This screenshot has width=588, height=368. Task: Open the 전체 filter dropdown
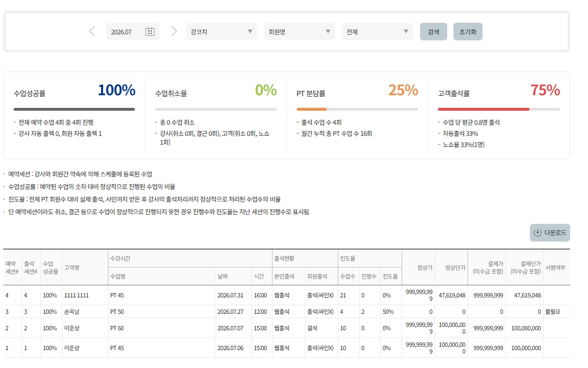pos(377,31)
